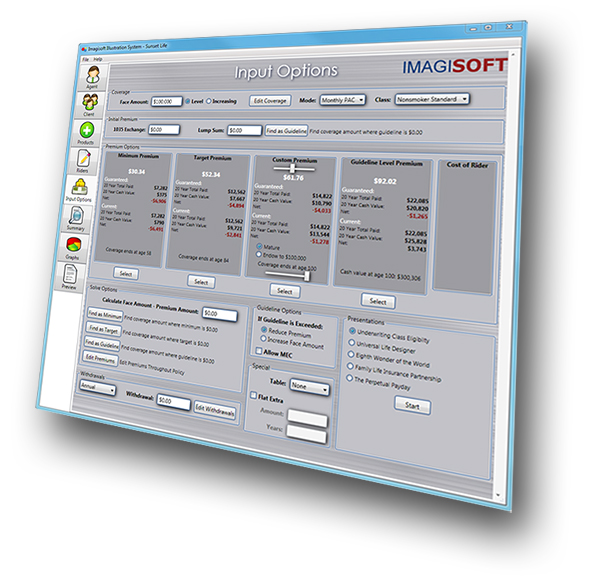Click Select under Guideline Level Premium
This screenshot has width=600, height=576.
click(378, 302)
